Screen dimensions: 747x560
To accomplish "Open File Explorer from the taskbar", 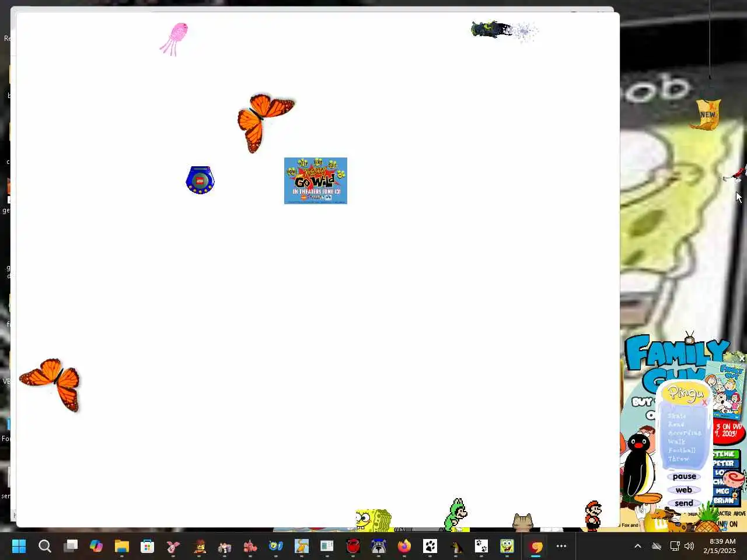I will coord(122,546).
